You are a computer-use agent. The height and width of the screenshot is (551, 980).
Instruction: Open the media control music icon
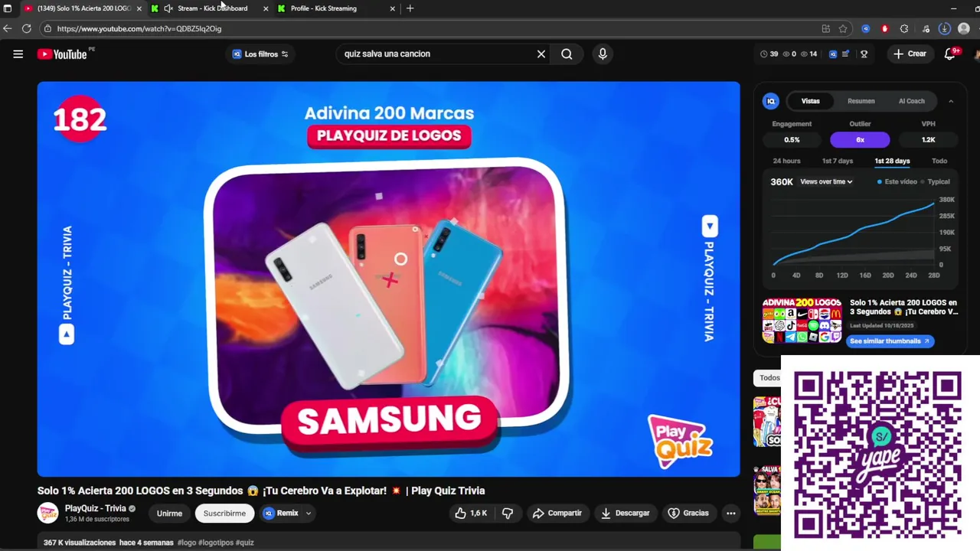926,29
